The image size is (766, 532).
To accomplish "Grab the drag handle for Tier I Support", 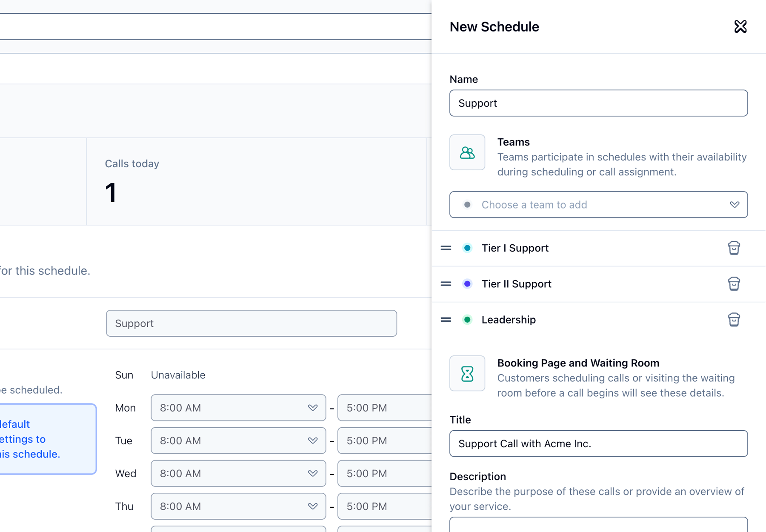I will 446,248.
